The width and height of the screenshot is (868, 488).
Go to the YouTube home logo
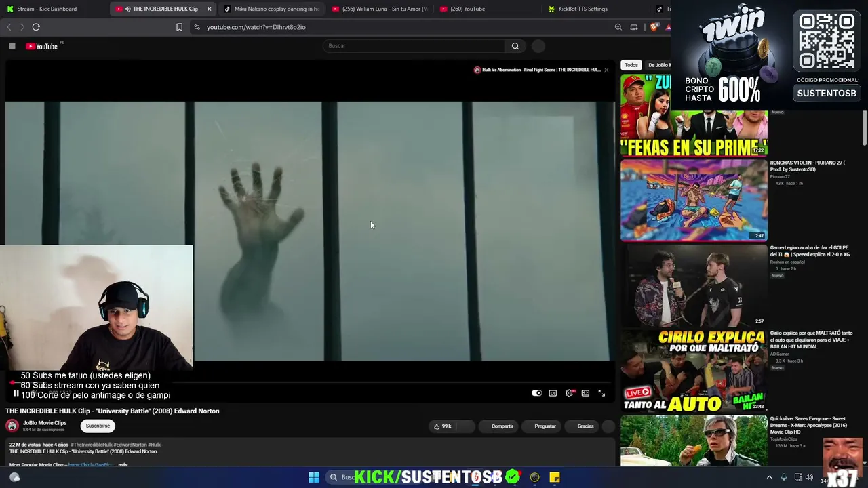(41, 46)
